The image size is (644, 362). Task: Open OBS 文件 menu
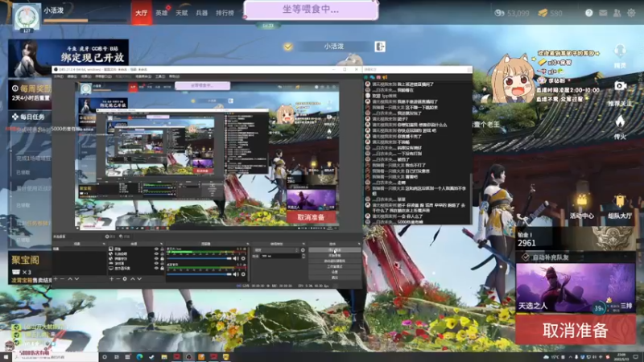pos(58,76)
